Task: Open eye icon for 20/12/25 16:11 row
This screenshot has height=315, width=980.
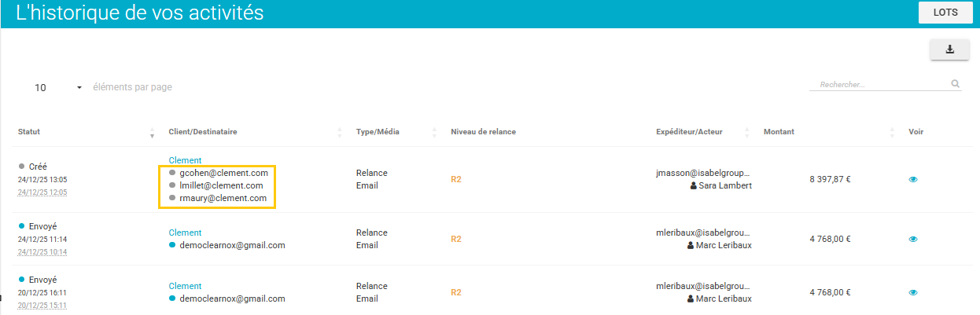Action: point(913,292)
